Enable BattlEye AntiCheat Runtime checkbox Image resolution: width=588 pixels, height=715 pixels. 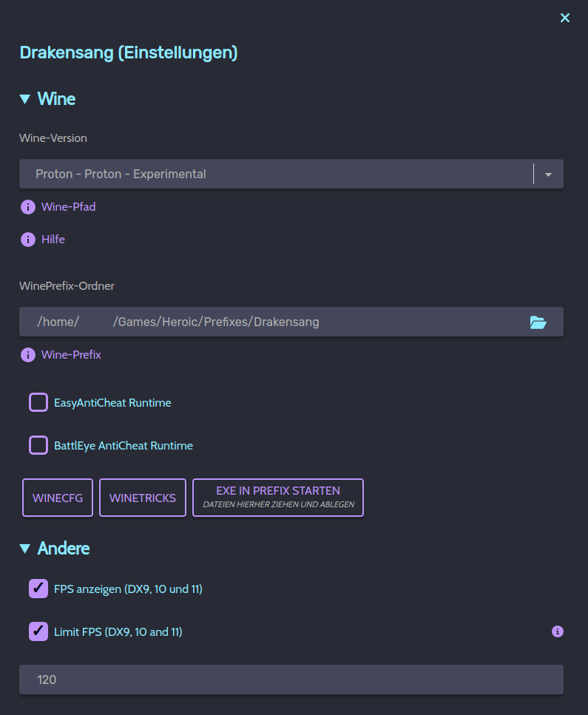[38, 446]
